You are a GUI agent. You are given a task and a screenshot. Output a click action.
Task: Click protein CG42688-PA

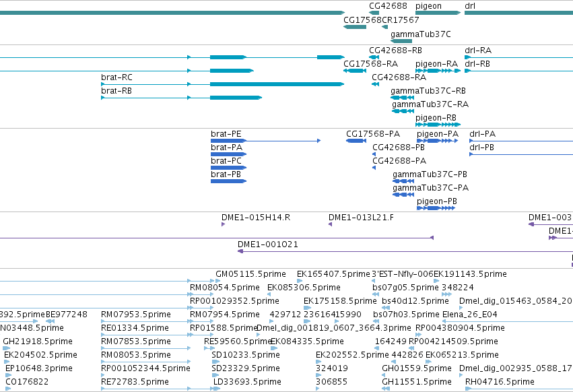(399, 161)
